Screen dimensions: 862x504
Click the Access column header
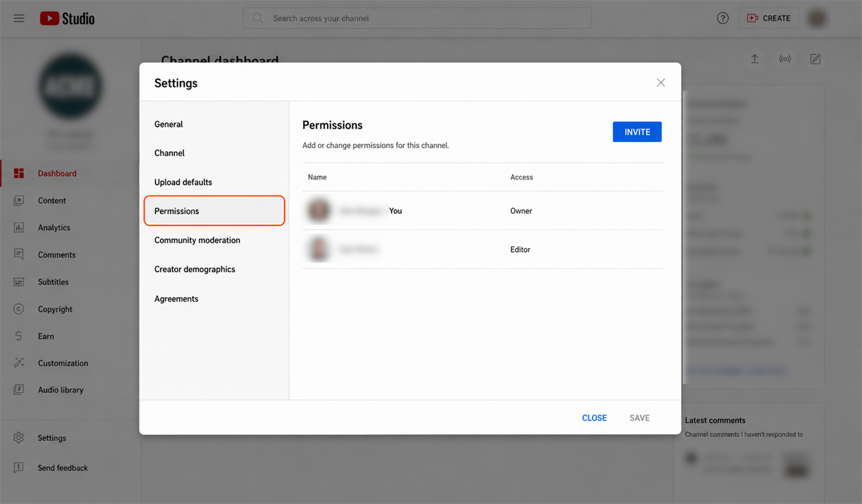click(x=522, y=177)
